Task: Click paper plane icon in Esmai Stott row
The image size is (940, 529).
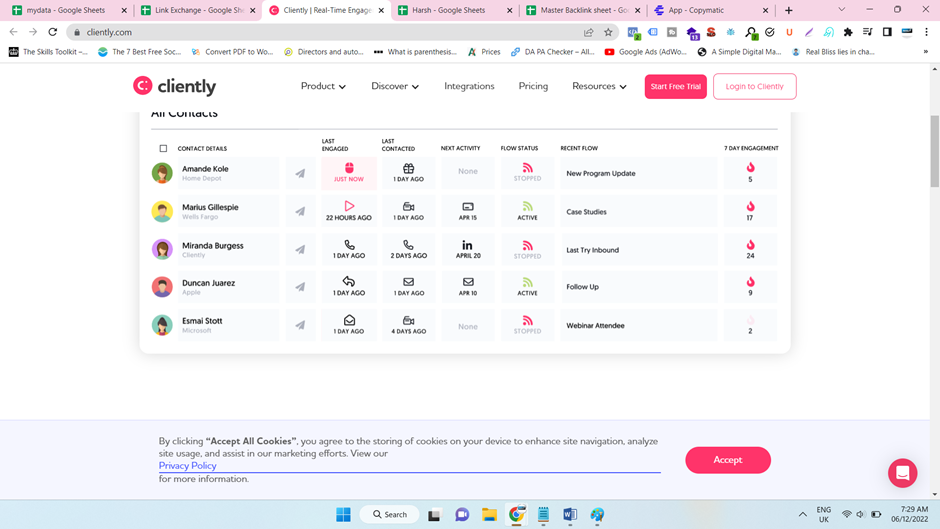Action: coord(300,325)
